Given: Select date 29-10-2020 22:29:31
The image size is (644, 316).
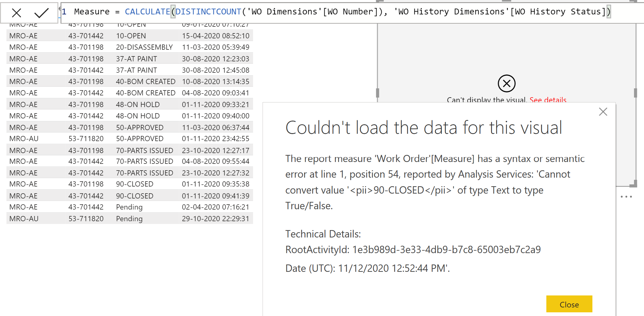Looking at the screenshot, I should coord(216,219).
